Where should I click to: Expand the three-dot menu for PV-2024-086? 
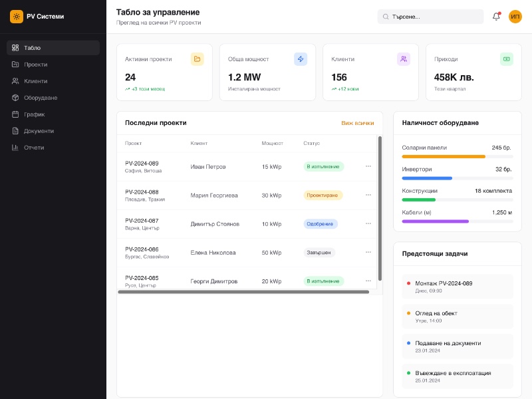click(x=368, y=253)
